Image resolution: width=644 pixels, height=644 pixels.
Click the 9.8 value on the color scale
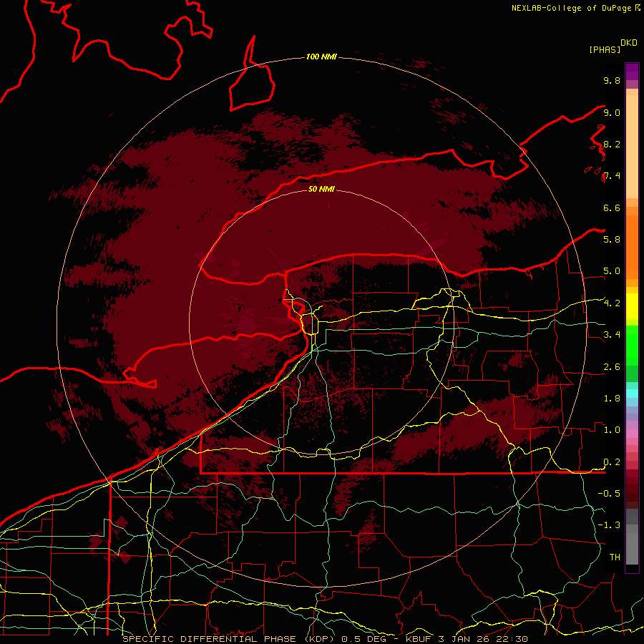point(612,80)
